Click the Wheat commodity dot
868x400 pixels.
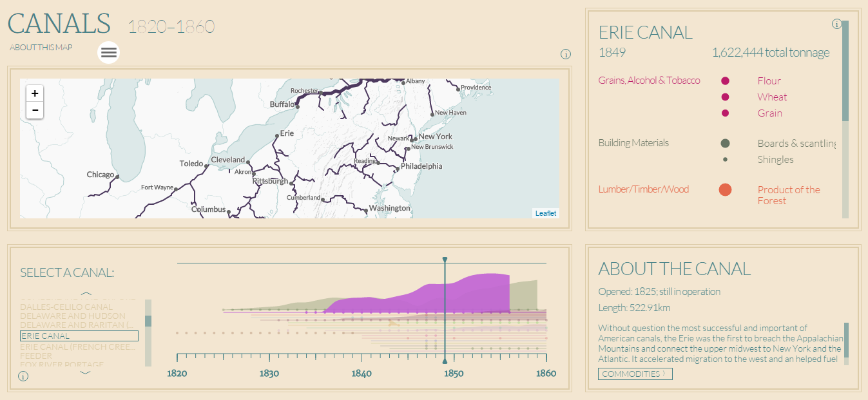click(x=725, y=97)
